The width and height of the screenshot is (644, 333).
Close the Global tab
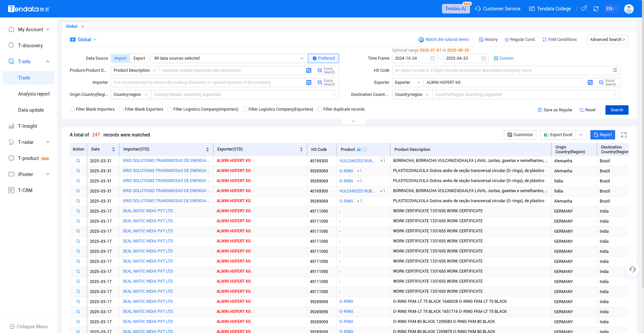pos(83,26)
